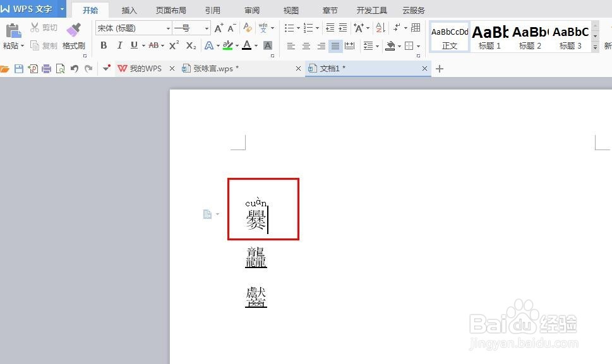Clear formatting with the eraser icon

(248, 28)
